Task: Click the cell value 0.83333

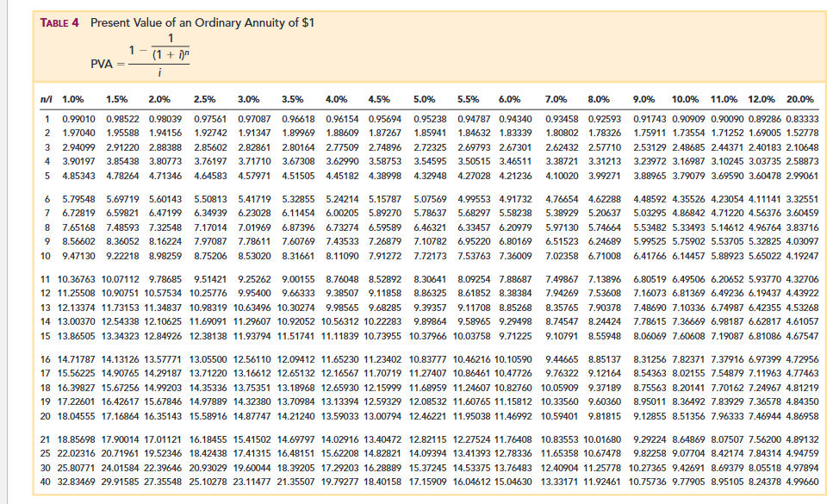Action: [803, 119]
